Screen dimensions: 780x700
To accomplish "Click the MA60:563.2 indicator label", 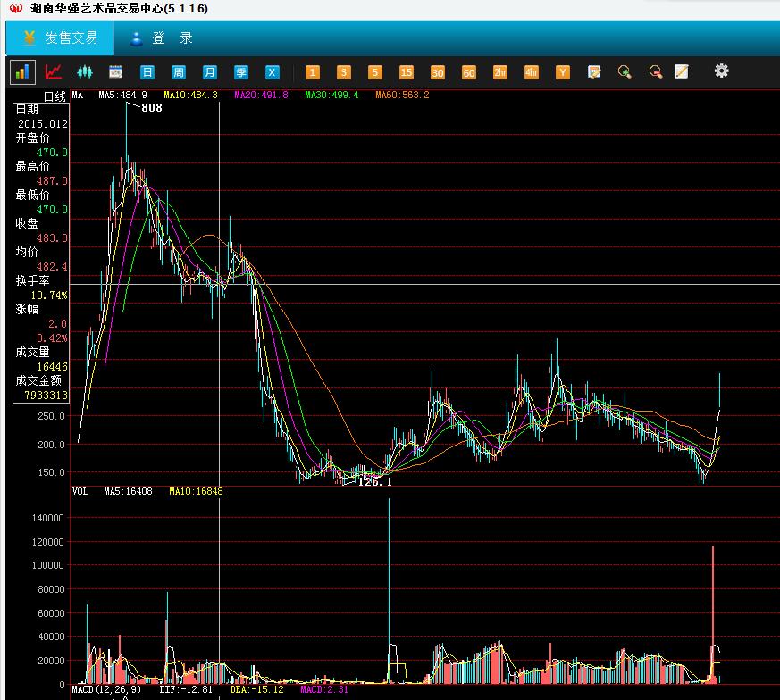I will pos(402,95).
